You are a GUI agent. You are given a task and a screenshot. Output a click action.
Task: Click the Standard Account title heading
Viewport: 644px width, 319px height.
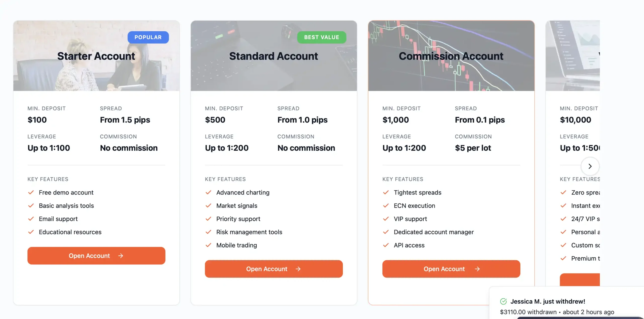click(273, 56)
